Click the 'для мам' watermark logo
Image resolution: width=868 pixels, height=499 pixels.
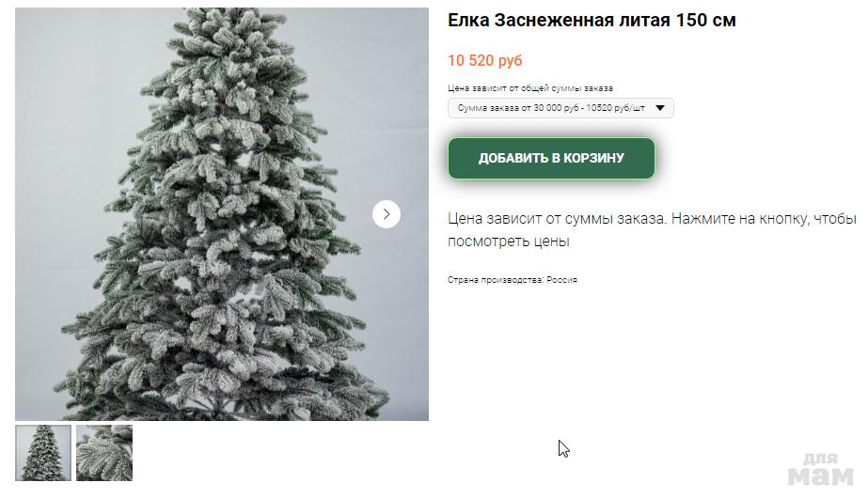[x=820, y=469]
